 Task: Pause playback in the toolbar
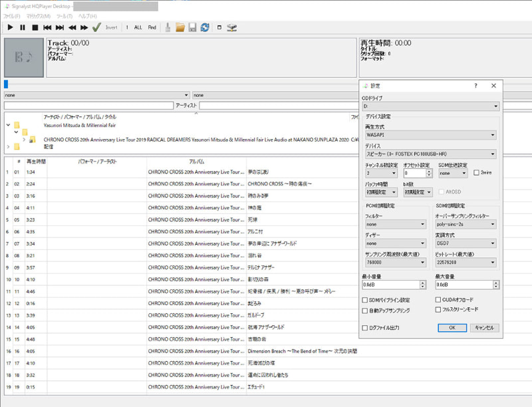click(23, 27)
